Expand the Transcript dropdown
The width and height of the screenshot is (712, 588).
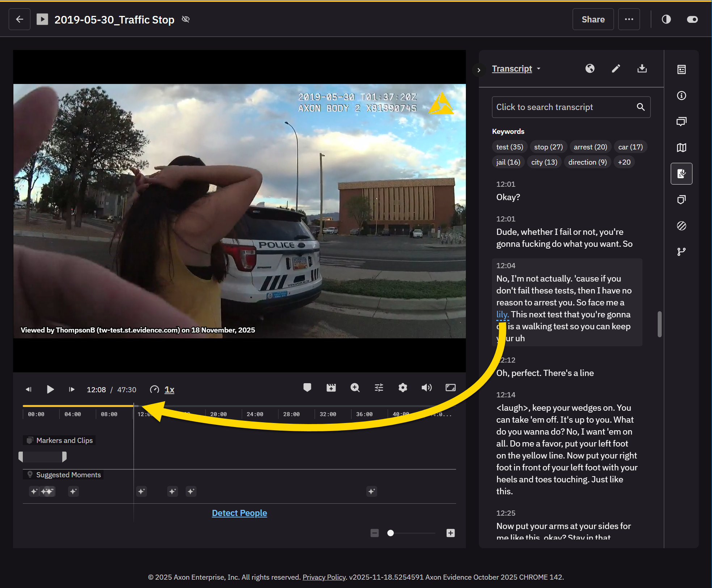pyautogui.click(x=539, y=68)
